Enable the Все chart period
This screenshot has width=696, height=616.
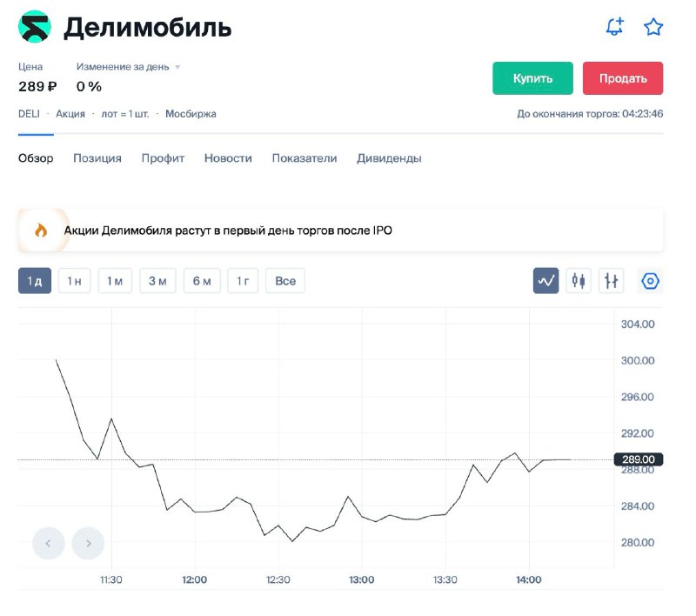click(284, 280)
